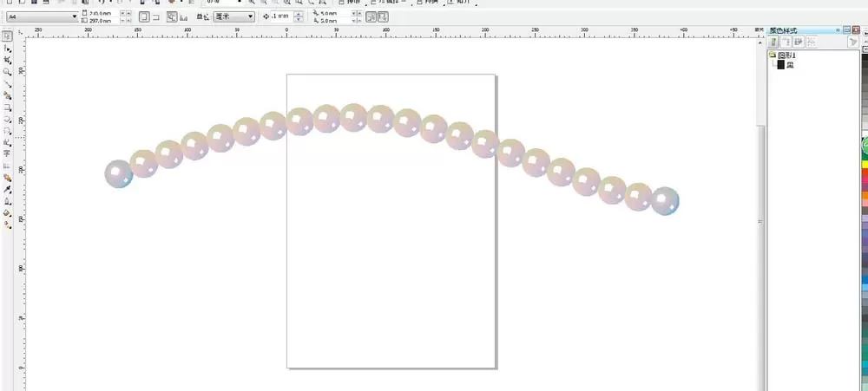Set page to Landscape orientation

[155, 17]
